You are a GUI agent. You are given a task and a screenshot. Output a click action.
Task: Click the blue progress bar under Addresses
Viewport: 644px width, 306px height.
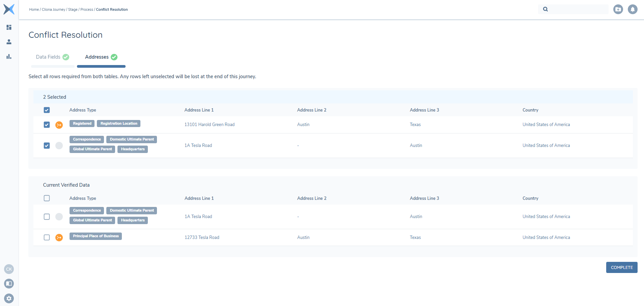[x=101, y=66]
